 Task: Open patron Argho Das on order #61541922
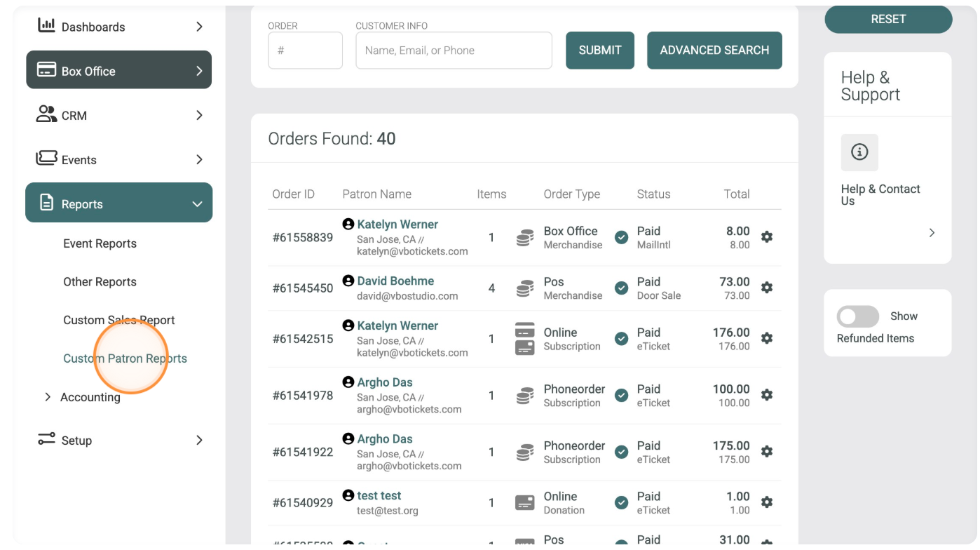pos(385,439)
